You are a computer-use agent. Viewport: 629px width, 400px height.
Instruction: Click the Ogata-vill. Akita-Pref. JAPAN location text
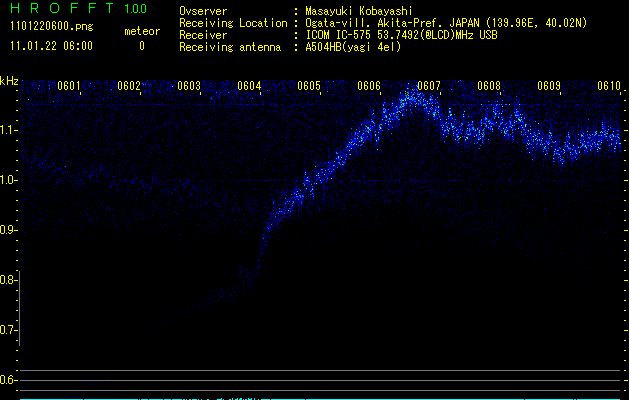click(x=446, y=23)
